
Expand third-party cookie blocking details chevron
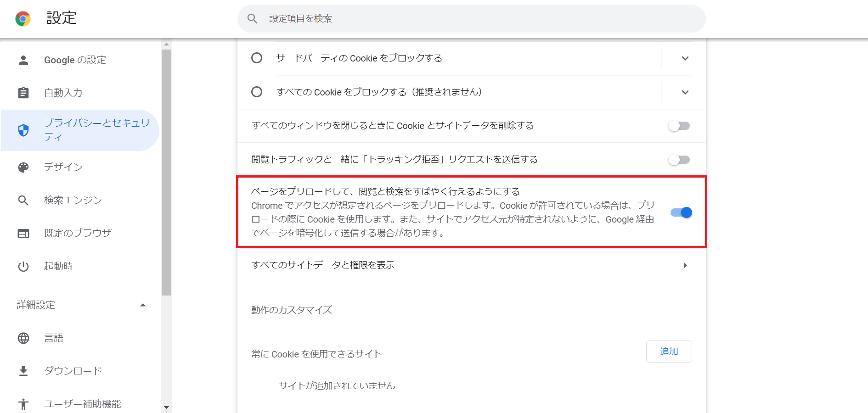click(685, 58)
